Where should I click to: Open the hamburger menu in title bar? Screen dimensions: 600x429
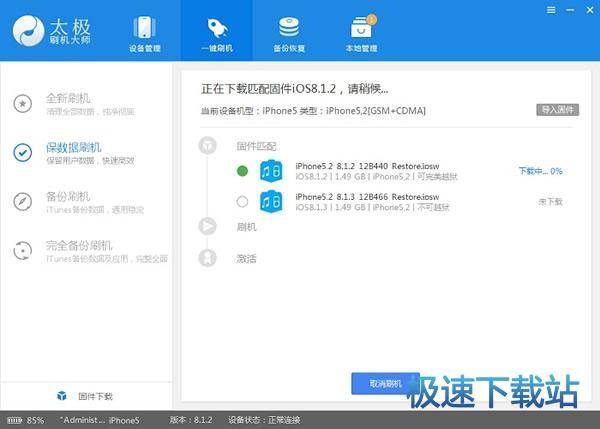point(551,10)
